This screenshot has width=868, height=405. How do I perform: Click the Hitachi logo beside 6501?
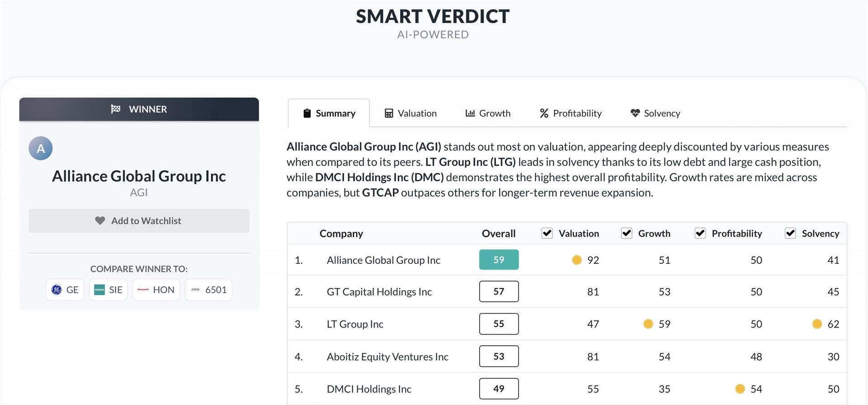tap(195, 290)
